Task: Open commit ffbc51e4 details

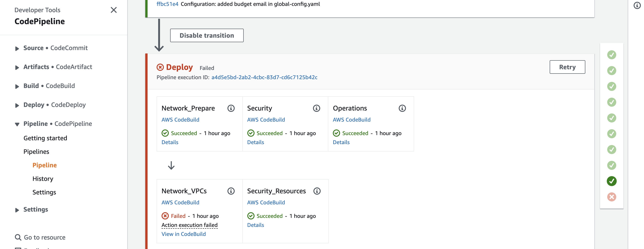Action: (x=167, y=4)
